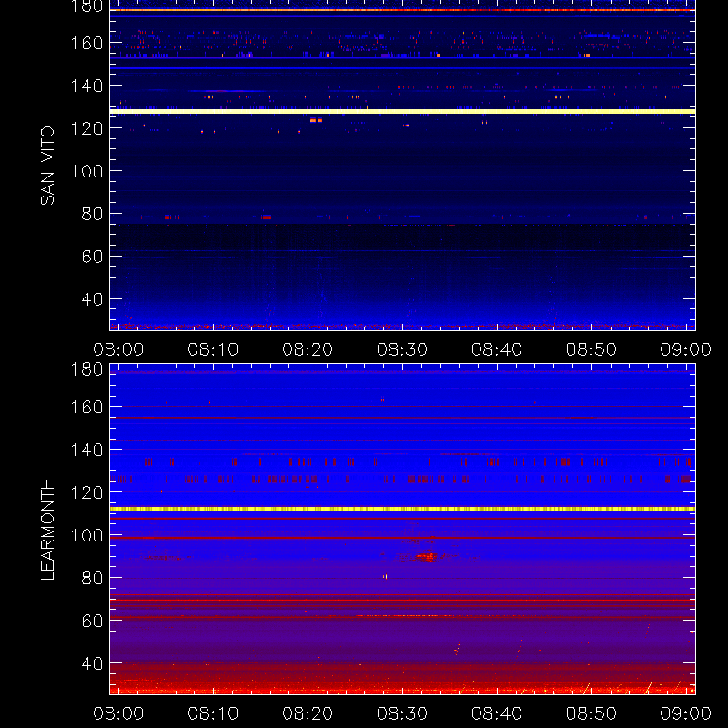The image size is (728, 728).
Task: Select Learmonth panel's 100 frequency label
Action: coord(86,535)
